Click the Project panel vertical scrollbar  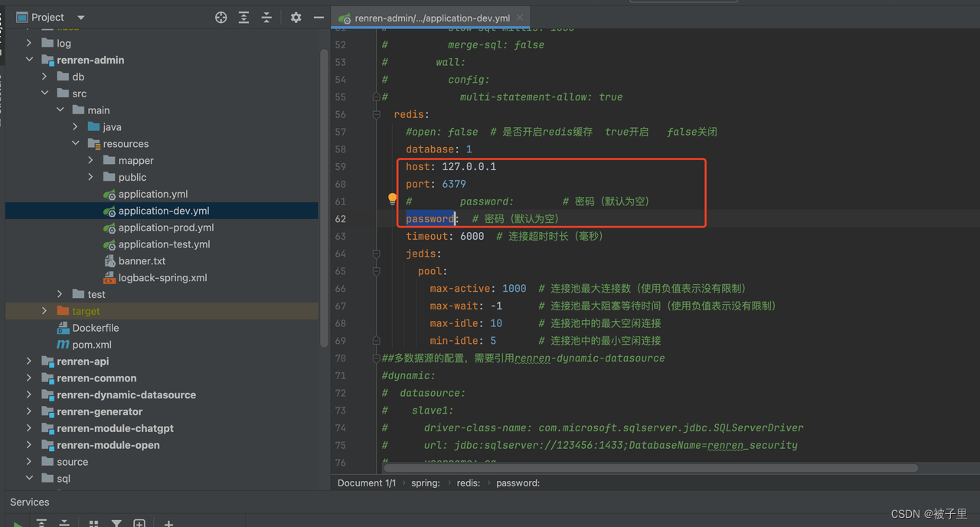(324, 199)
